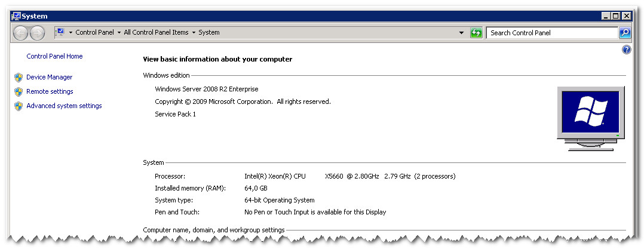
Task: Click the Windows edition section heading
Action: [x=166, y=75]
